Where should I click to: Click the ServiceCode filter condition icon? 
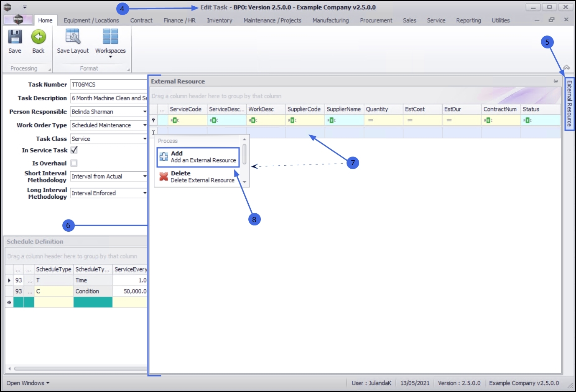175,120
